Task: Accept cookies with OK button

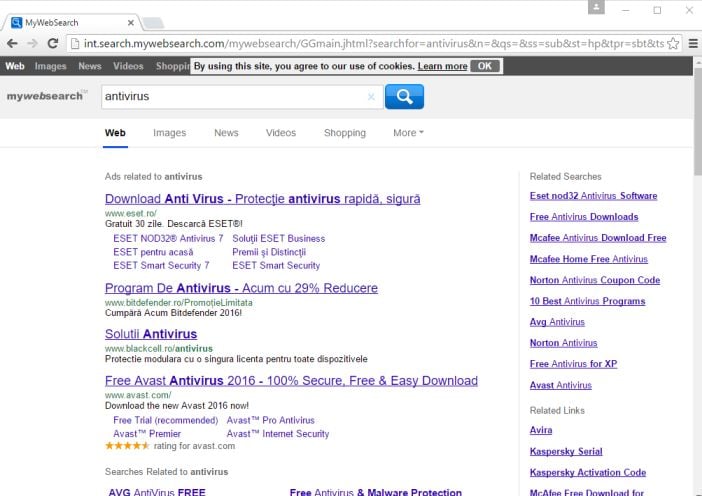Action: [484, 66]
